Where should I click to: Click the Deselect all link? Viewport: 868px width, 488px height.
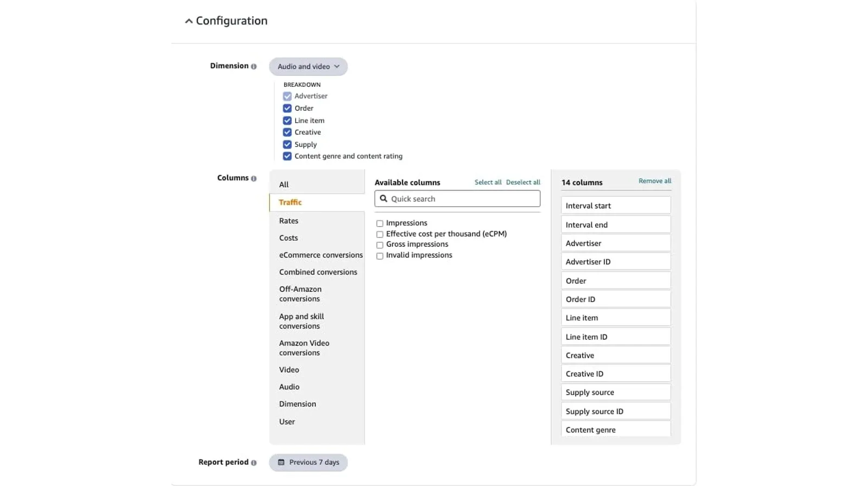point(523,182)
